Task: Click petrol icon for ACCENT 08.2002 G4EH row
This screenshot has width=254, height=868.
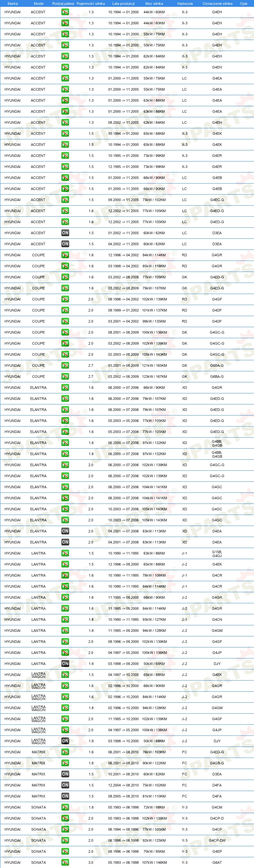Action: tap(65, 122)
